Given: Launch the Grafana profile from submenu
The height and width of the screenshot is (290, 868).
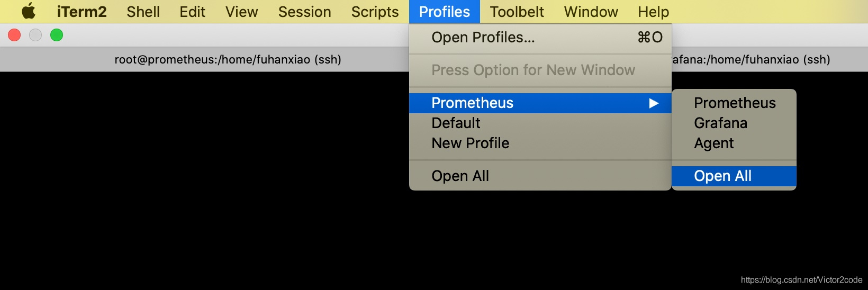Looking at the screenshot, I should click(720, 123).
